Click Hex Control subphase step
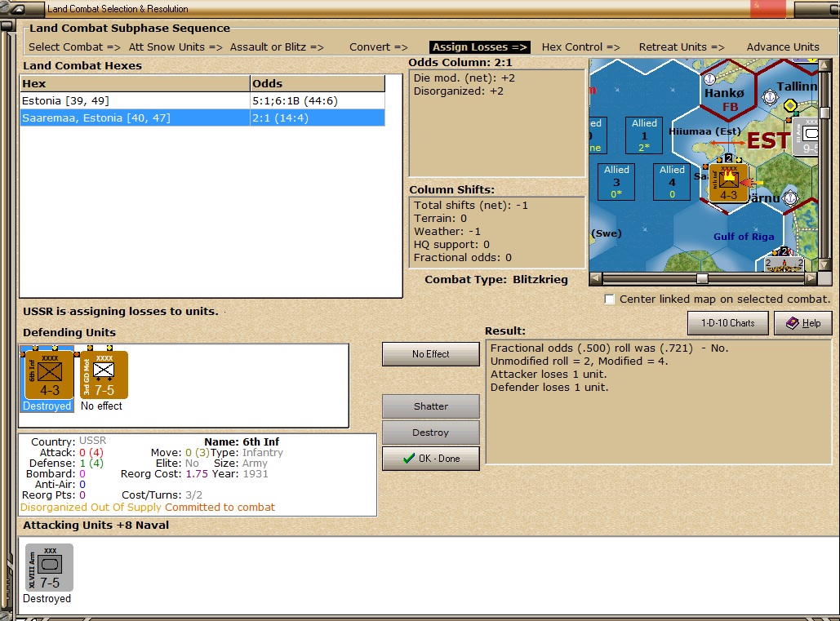 click(580, 47)
